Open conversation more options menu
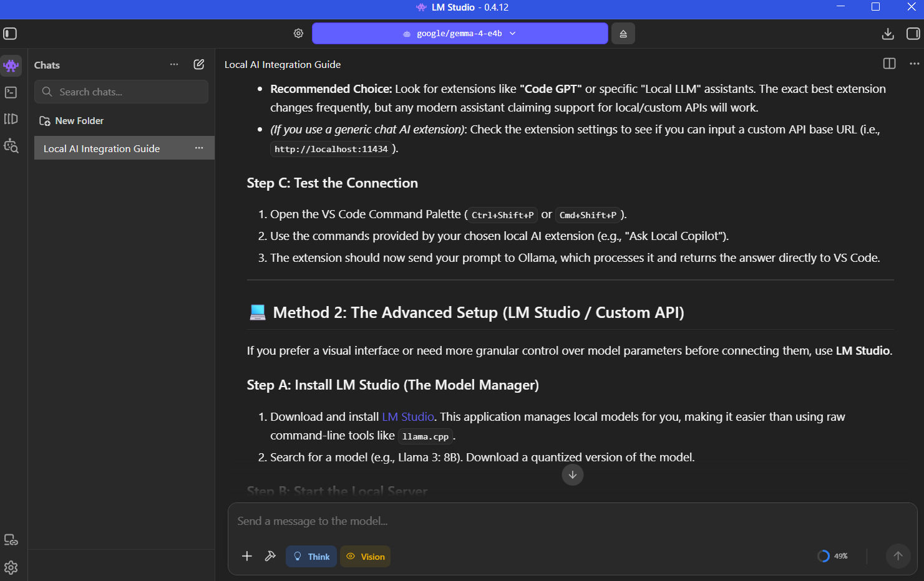 point(915,64)
